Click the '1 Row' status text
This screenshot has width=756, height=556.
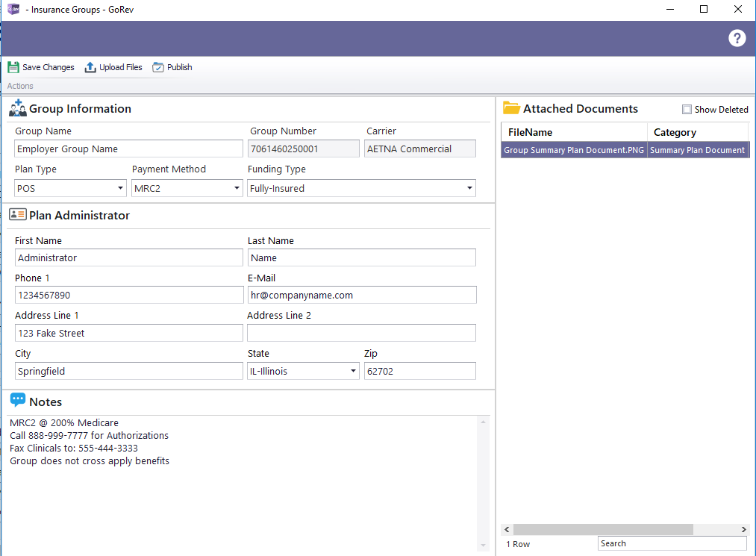click(x=518, y=544)
